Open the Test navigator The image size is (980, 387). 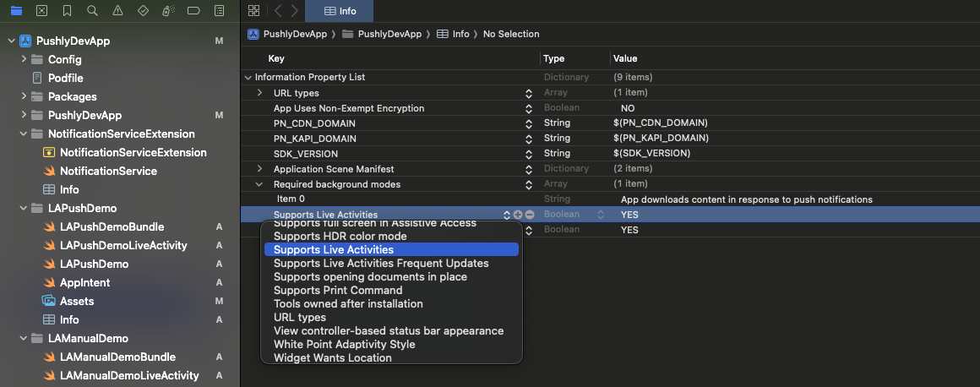[143, 11]
